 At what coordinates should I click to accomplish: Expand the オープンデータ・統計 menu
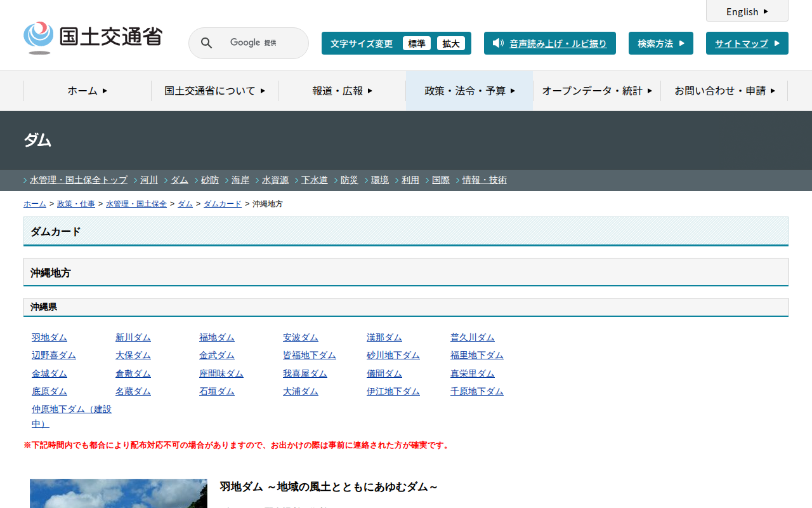coord(596,91)
